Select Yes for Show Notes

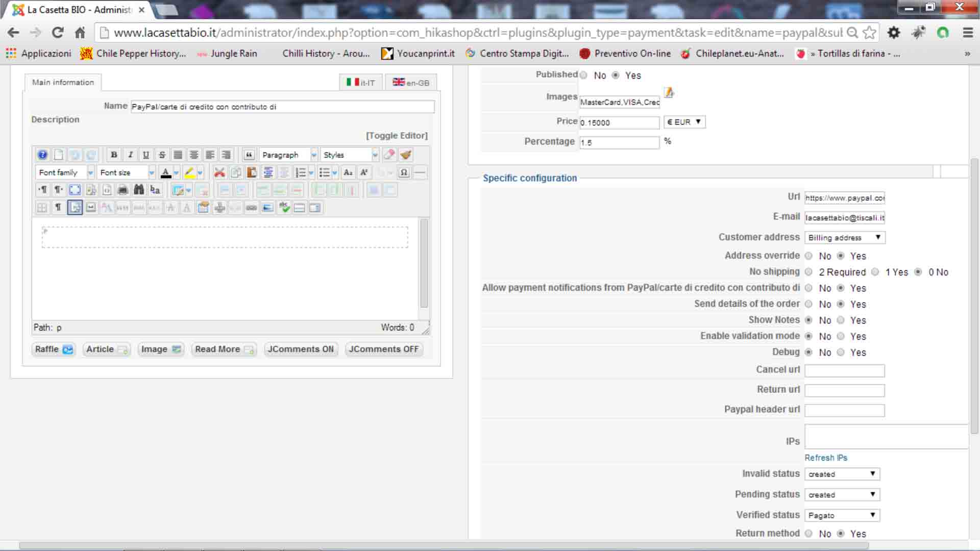(841, 320)
